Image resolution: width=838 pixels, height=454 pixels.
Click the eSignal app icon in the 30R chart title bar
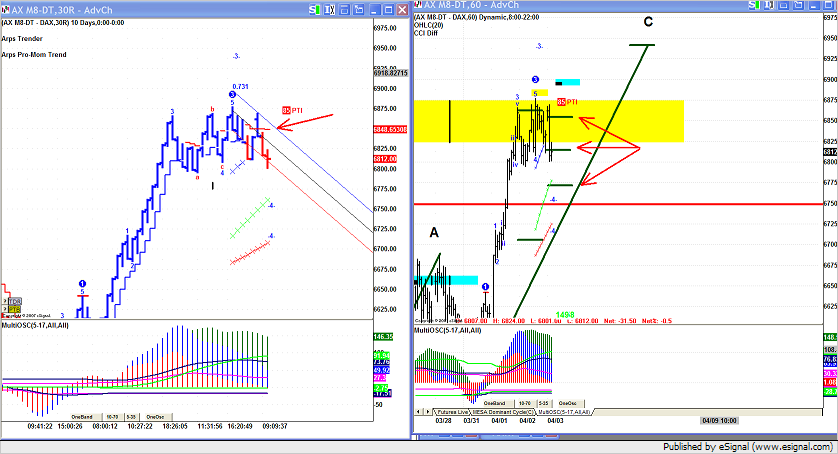coord(6,7)
